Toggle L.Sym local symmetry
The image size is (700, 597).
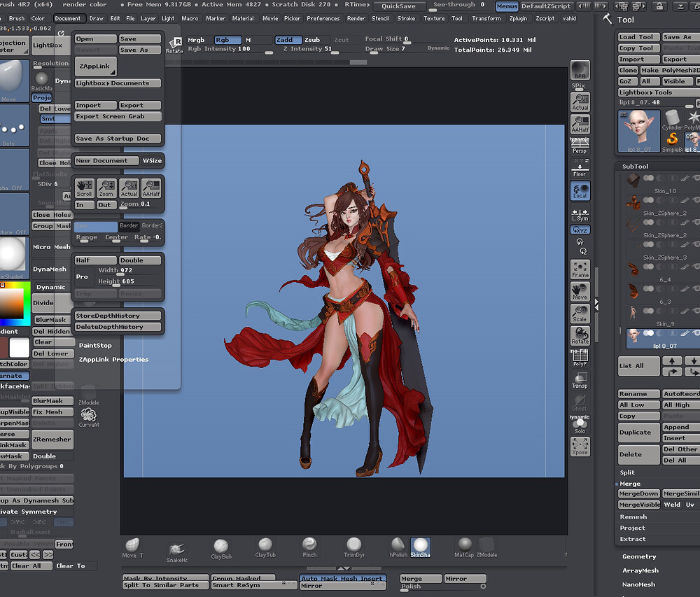click(580, 215)
